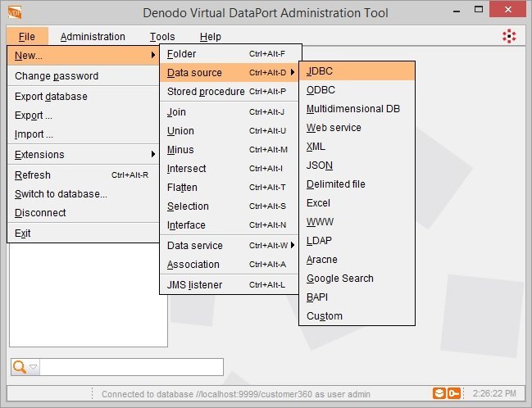This screenshot has height=408, width=532.
Task: Open the Administration menu
Action: [93, 36]
